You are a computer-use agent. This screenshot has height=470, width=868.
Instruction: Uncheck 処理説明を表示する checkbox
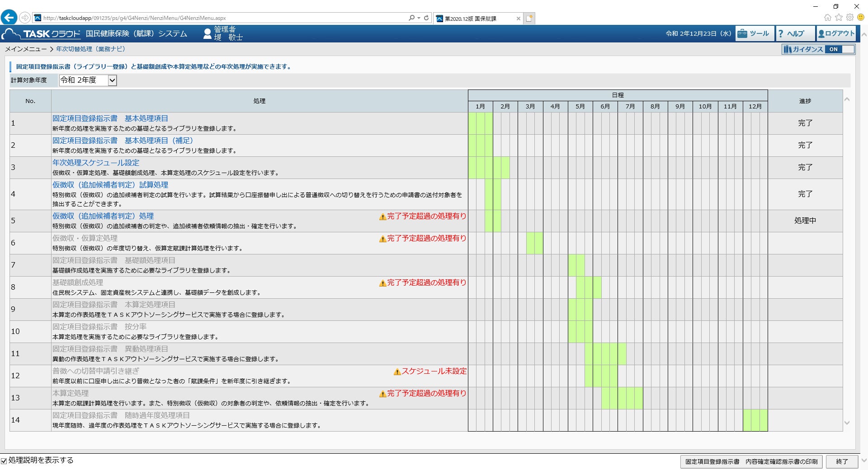click(4, 461)
